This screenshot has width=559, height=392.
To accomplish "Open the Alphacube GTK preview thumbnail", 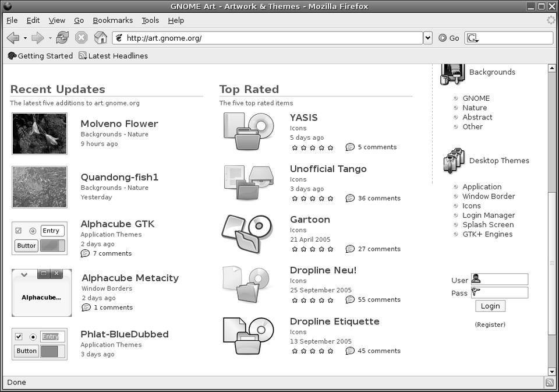I will pos(40,238).
